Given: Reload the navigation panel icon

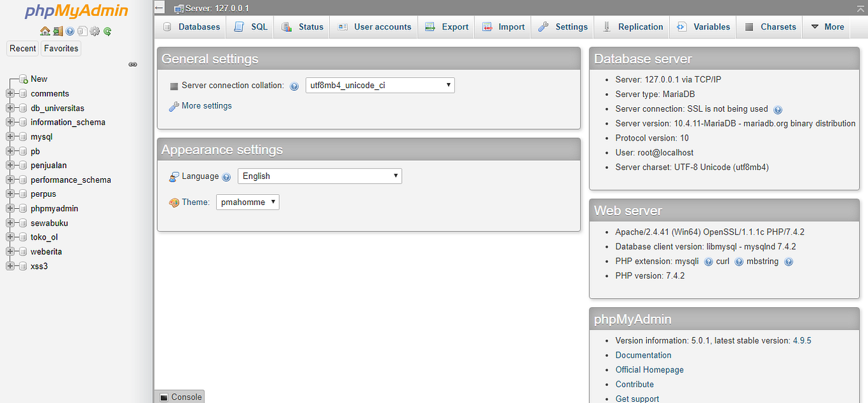Looking at the screenshot, I should tap(107, 31).
